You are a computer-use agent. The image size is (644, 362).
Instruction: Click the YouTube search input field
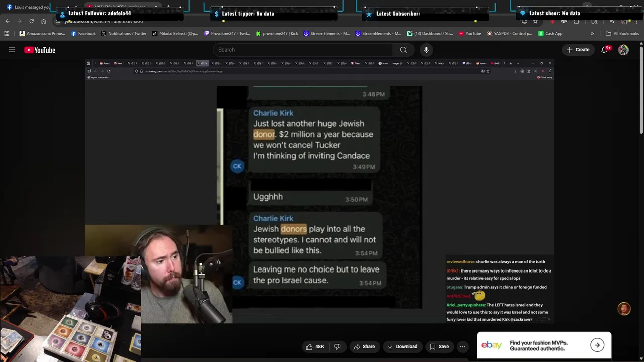click(303, 50)
